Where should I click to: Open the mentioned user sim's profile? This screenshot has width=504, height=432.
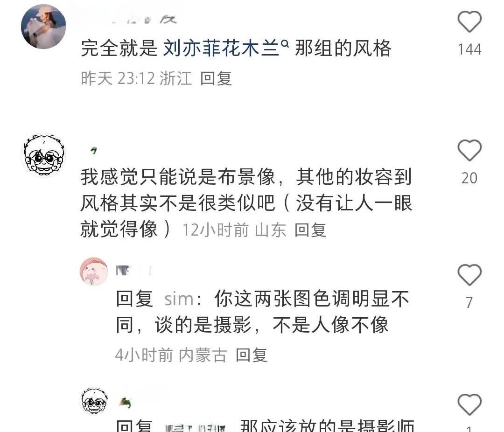pyautogui.click(x=179, y=299)
